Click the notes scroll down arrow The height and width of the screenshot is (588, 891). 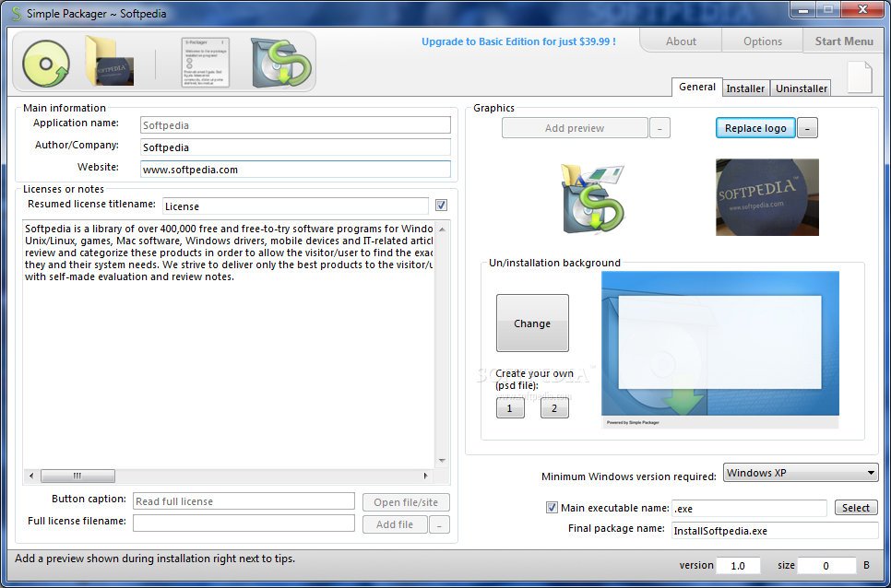tap(442, 460)
